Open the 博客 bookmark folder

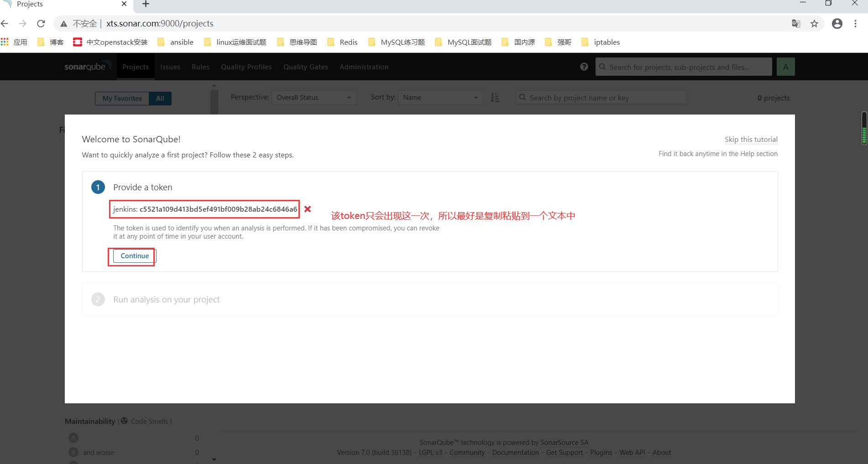click(x=51, y=42)
